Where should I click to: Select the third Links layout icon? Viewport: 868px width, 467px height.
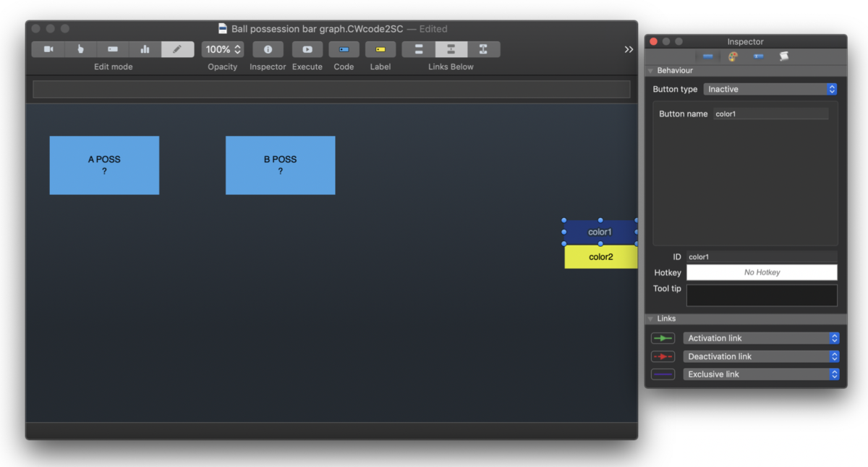pyautogui.click(x=483, y=49)
